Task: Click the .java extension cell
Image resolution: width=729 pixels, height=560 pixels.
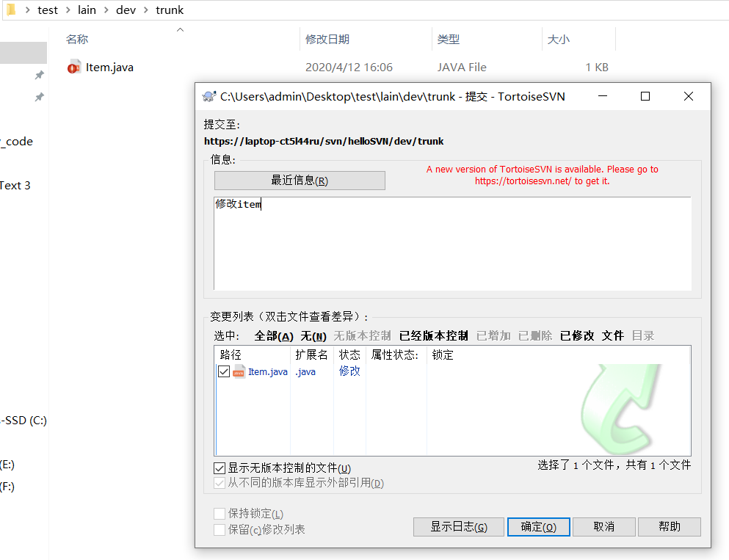Action: (x=305, y=372)
